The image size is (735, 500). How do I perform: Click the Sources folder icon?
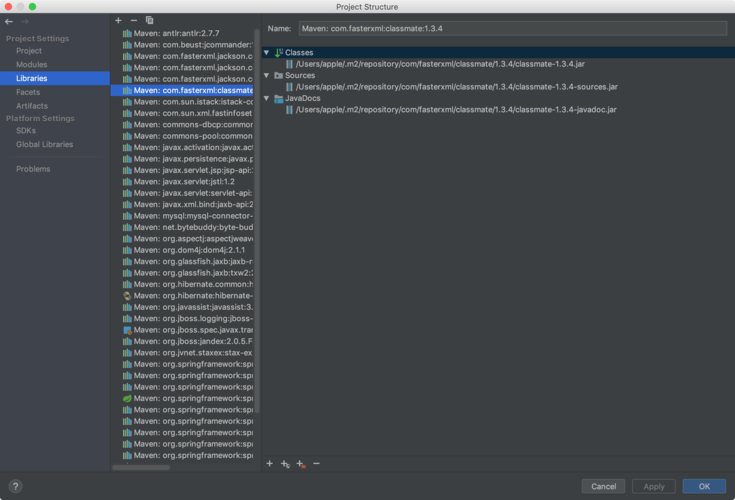278,75
